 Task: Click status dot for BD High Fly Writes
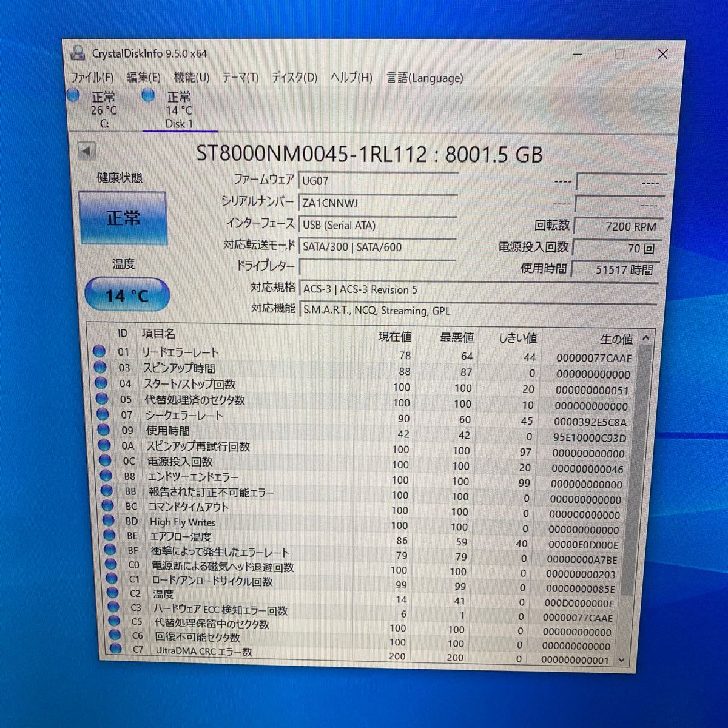point(109,521)
